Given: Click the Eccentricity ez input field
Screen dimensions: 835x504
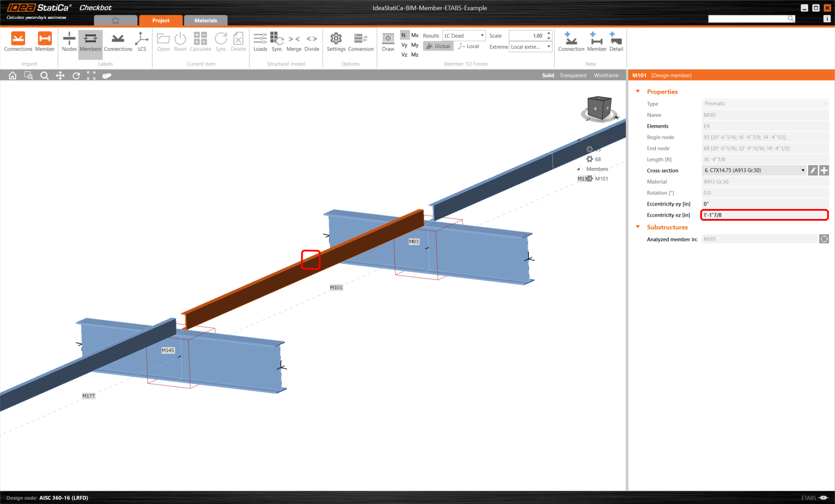Looking at the screenshot, I should (x=764, y=215).
